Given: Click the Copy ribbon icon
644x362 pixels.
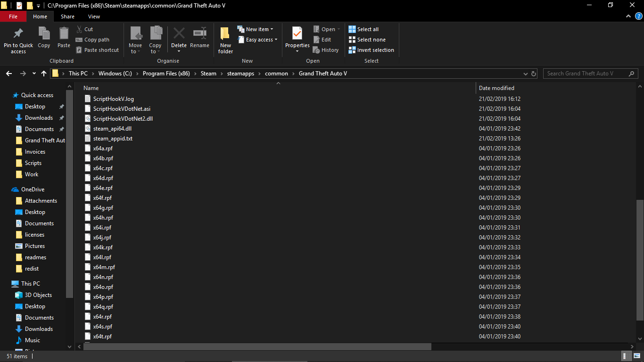Looking at the screenshot, I should coord(44,38).
